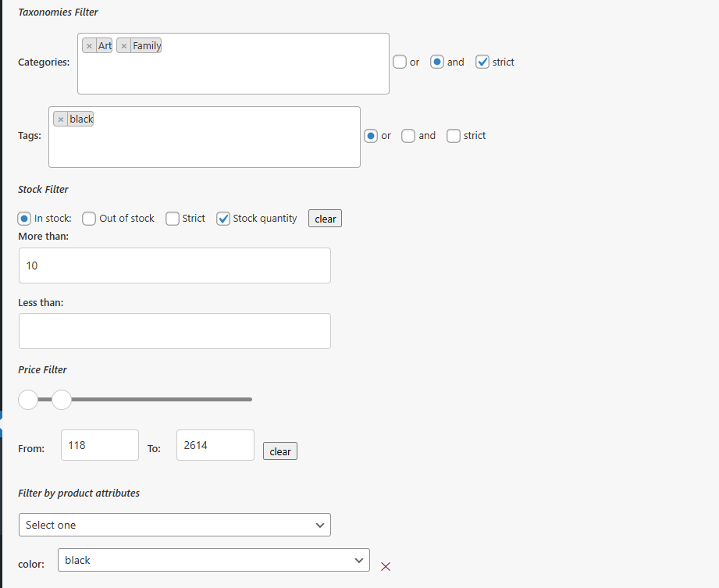
Task: Remove the color attribute with the red X
Action: pos(386,566)
